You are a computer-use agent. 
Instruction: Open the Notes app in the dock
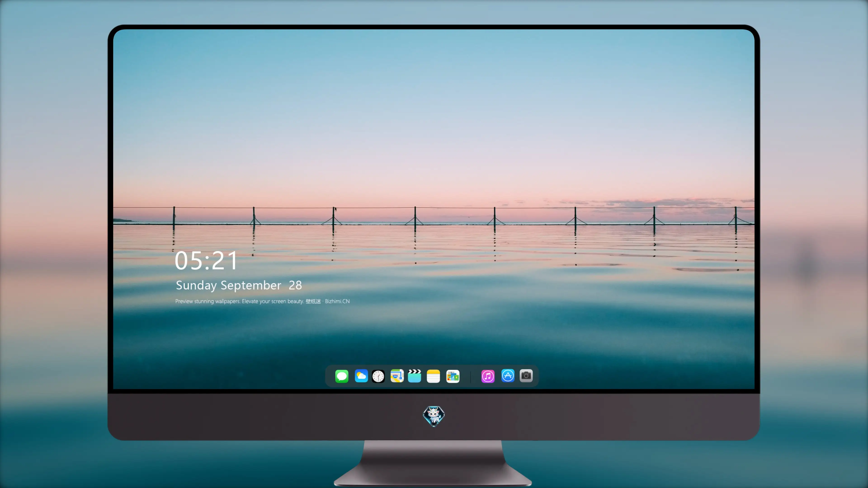click(433, 376)
